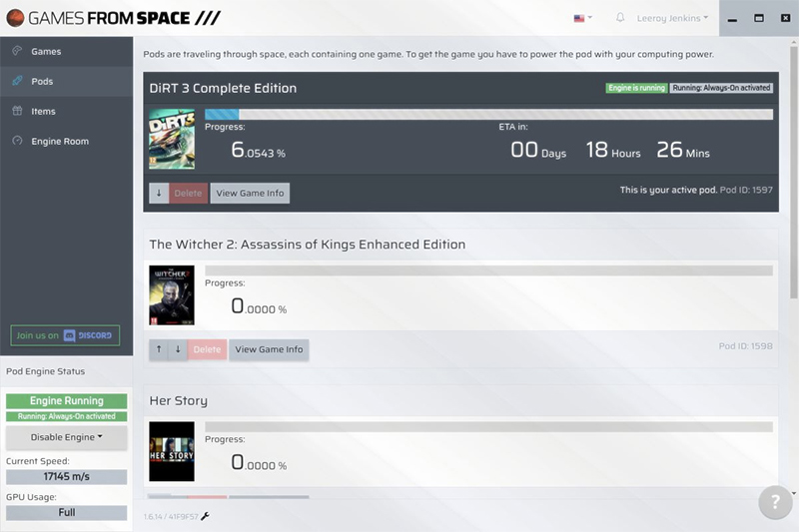Image resolution: width=799 pixels, height=532 pixels.
Task: Click the Her Story cover thumbnail
Action: click(172, 451)
